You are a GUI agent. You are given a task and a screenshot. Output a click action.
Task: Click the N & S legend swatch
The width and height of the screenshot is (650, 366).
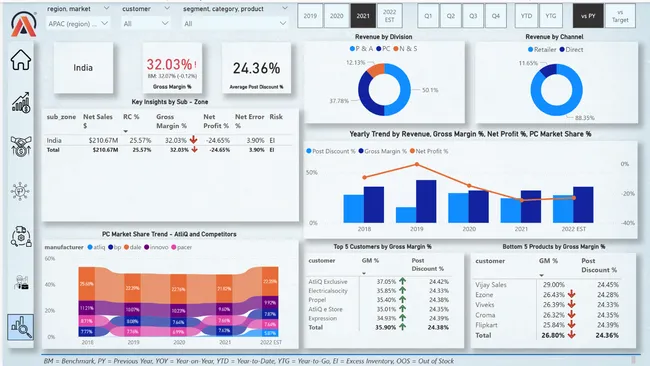pos(396,49)
